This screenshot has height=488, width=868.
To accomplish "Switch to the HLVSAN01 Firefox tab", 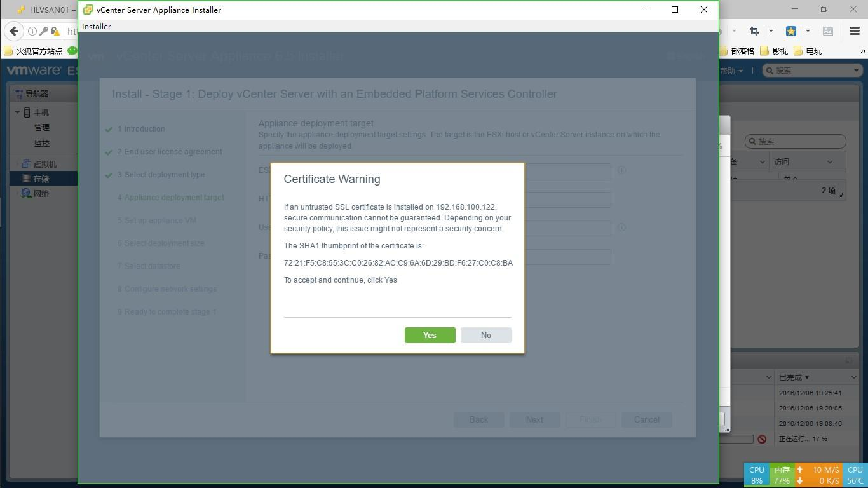I will click(x=46, y=10).
